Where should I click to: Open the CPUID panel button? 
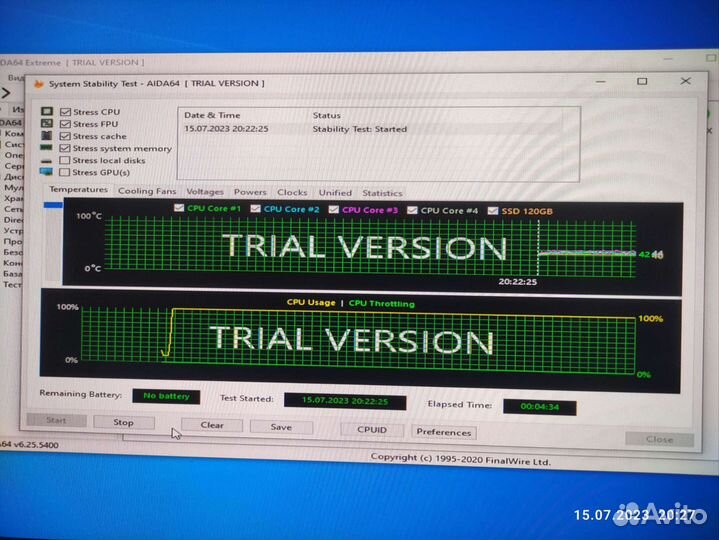371,430
